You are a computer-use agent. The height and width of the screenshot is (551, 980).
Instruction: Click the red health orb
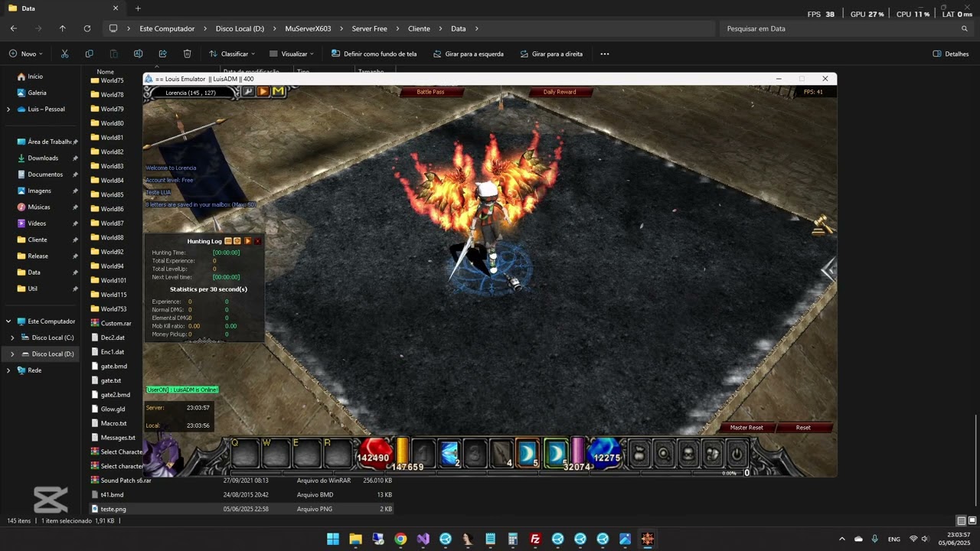coord(374,453)
